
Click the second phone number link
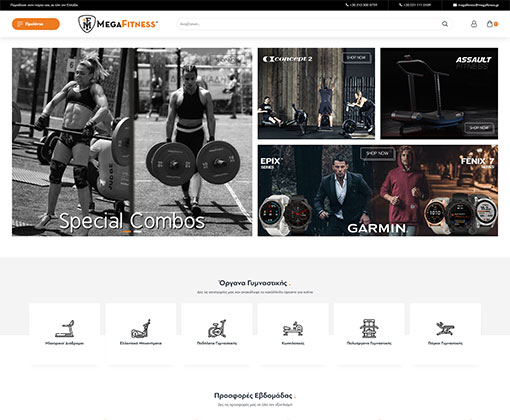click(415, 5)
